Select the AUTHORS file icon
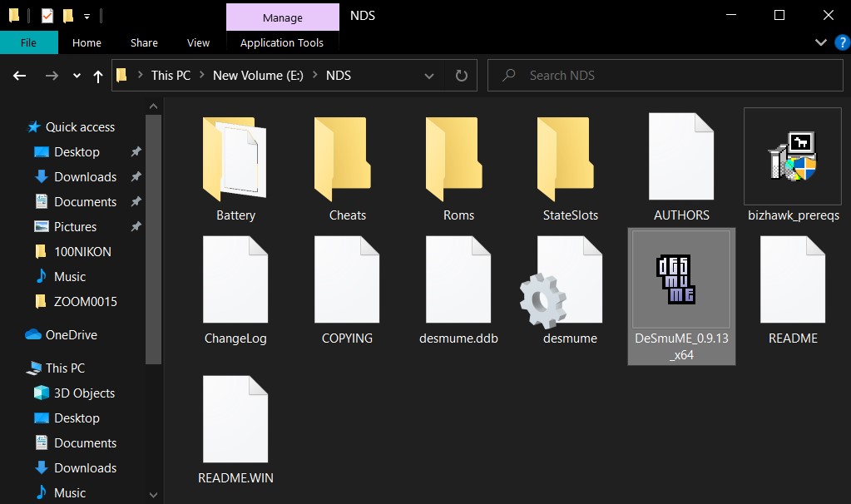 (x=681, y=156)
